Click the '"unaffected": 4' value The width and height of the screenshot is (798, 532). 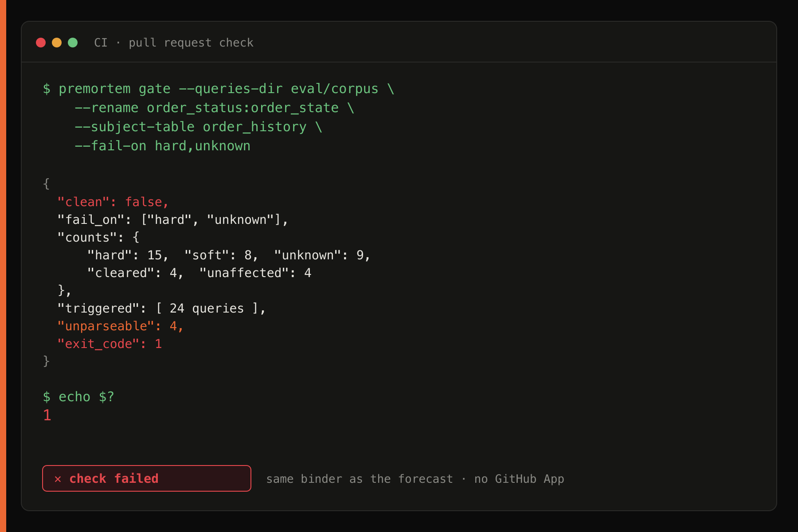(255, 273)
